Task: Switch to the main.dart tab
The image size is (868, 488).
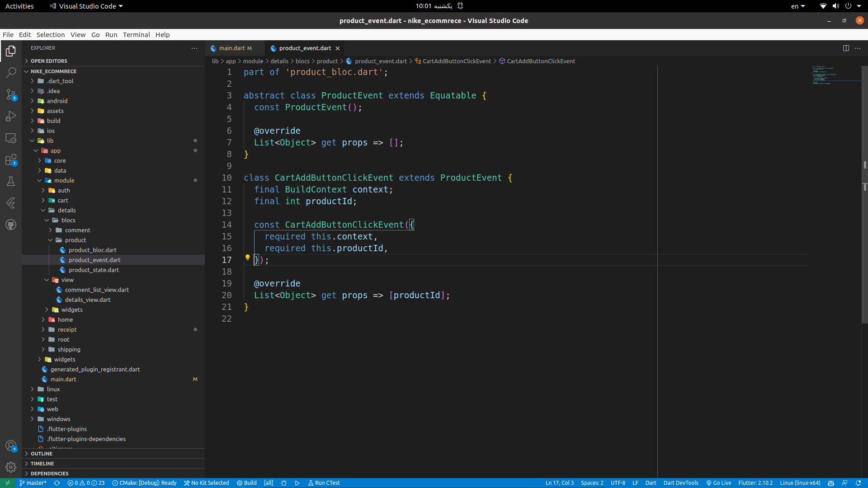Action: [x=234, y=48]
